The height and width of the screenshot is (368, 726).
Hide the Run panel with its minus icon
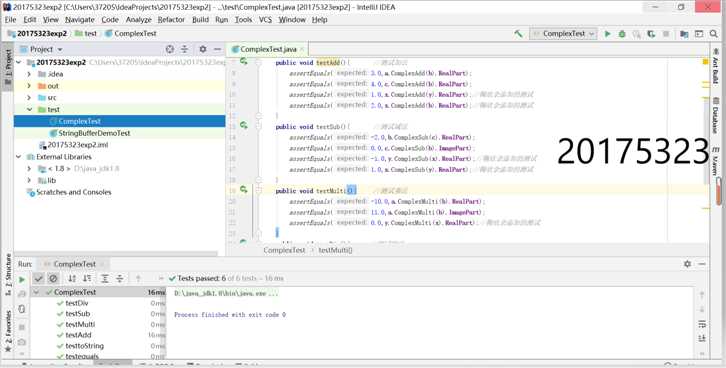(x=702, y=264)
